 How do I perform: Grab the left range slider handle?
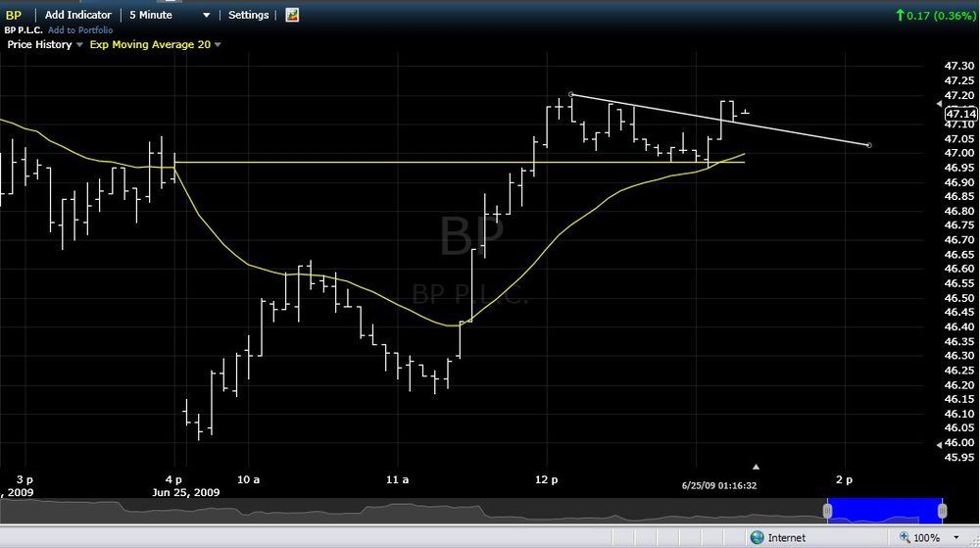click(827, 511)
